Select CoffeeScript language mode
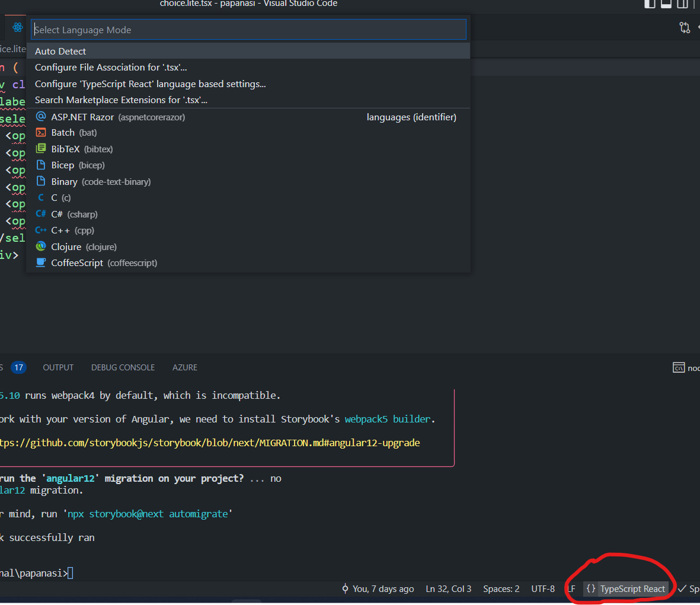The height and width of the screenshot is (605, 700). point(249,263)
